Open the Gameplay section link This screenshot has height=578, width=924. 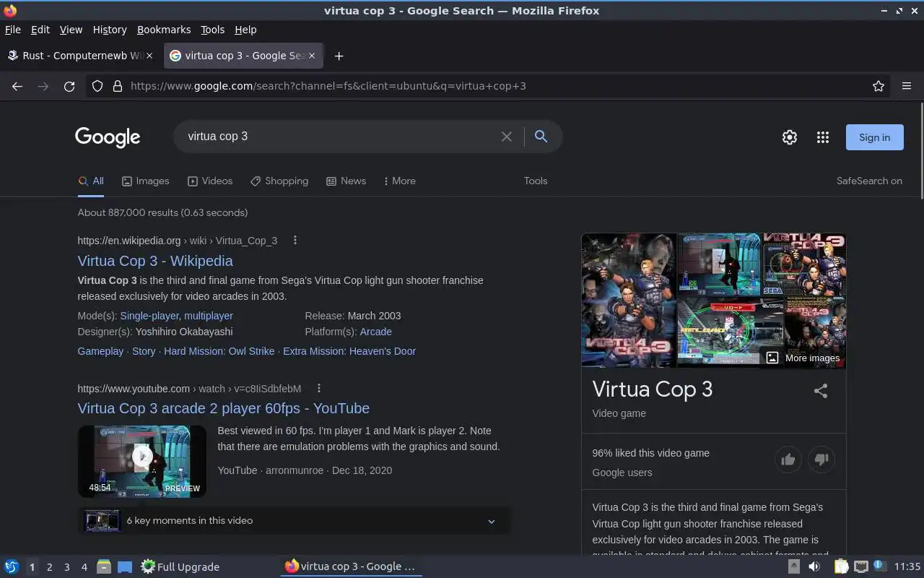click(100, 351)
